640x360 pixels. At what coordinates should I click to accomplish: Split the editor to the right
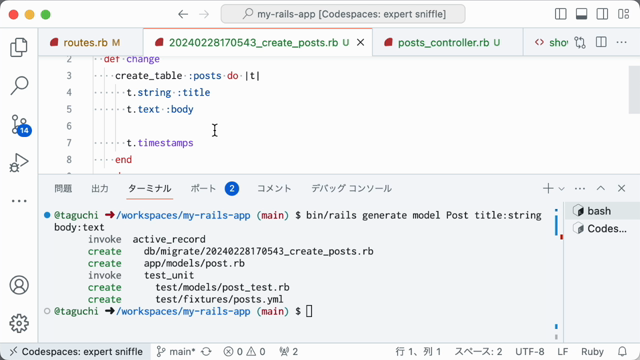coord(601,42)
